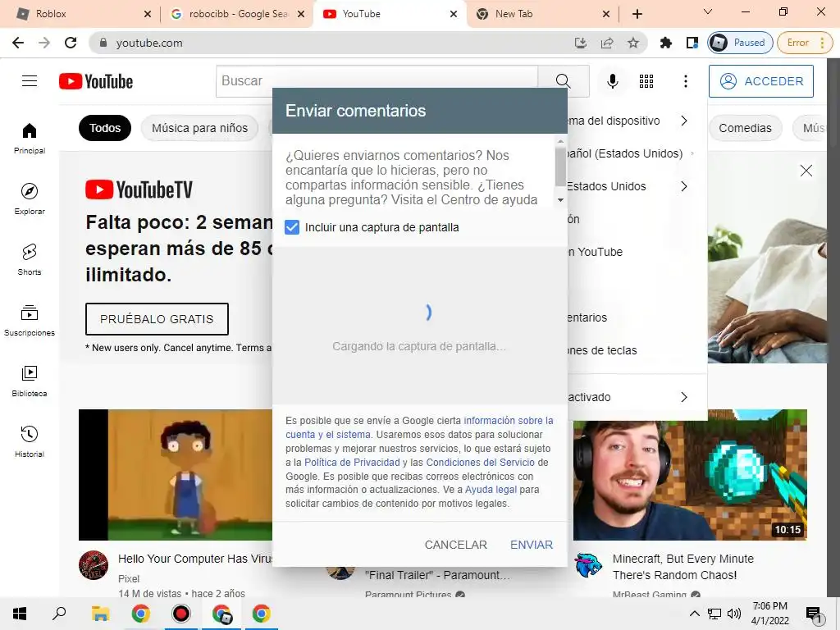Screen dimensions: 840x630
Task: Expand the Estados Unidos location submenu
Action: click(x=683, y=186)
